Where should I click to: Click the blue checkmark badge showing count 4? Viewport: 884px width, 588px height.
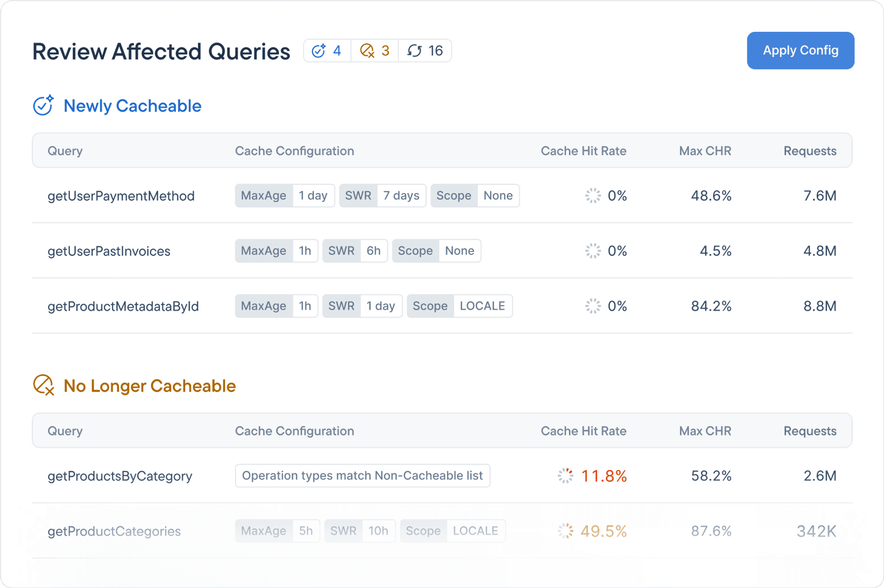point(326,50)
